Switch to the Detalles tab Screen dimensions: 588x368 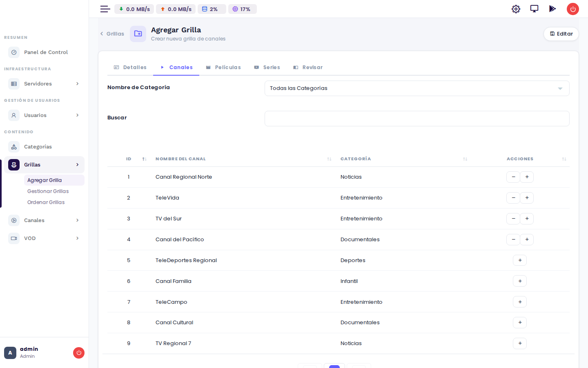pos(130,67)
